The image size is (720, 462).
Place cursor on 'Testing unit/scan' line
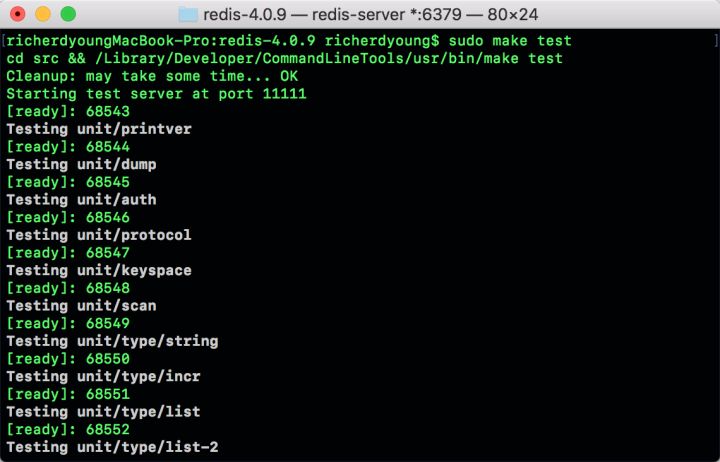tap(81, 305)
